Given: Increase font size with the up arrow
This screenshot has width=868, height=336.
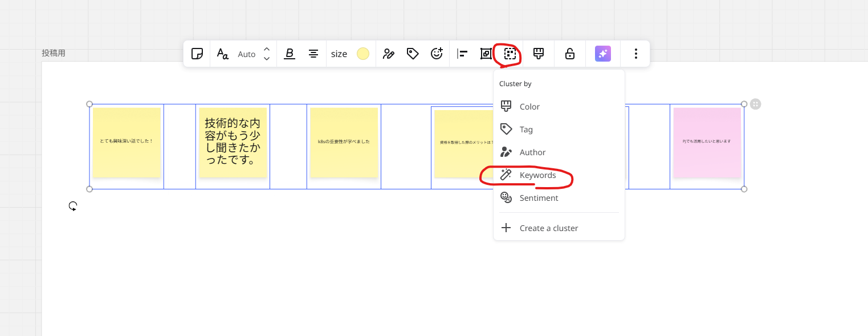Looking at the screenshot, I should point(267,49).
